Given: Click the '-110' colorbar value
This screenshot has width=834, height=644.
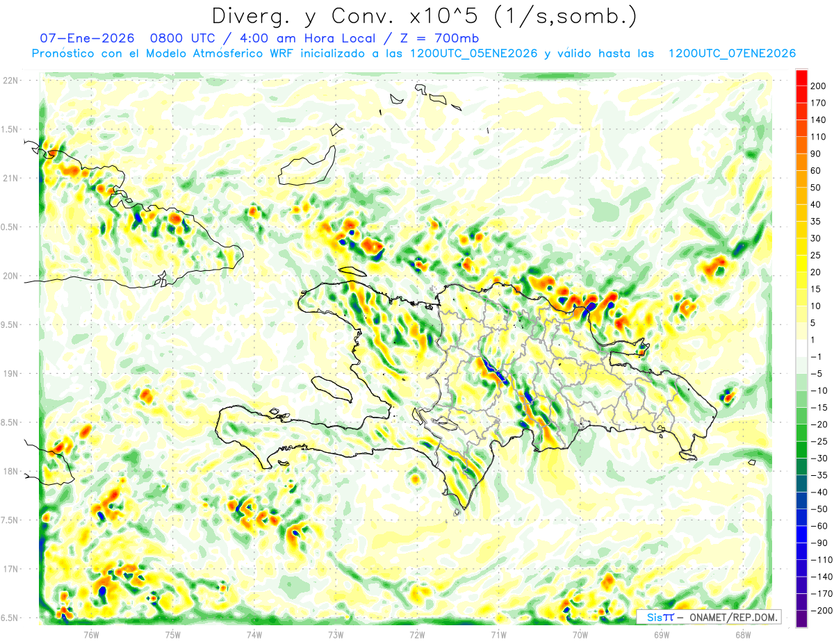Looking at the screenshot, I should point(821,560).
